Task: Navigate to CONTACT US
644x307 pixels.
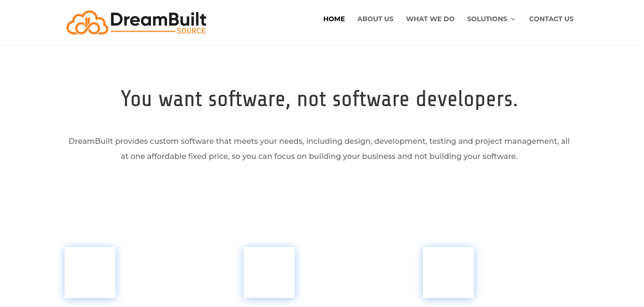Action: [551, 19]
